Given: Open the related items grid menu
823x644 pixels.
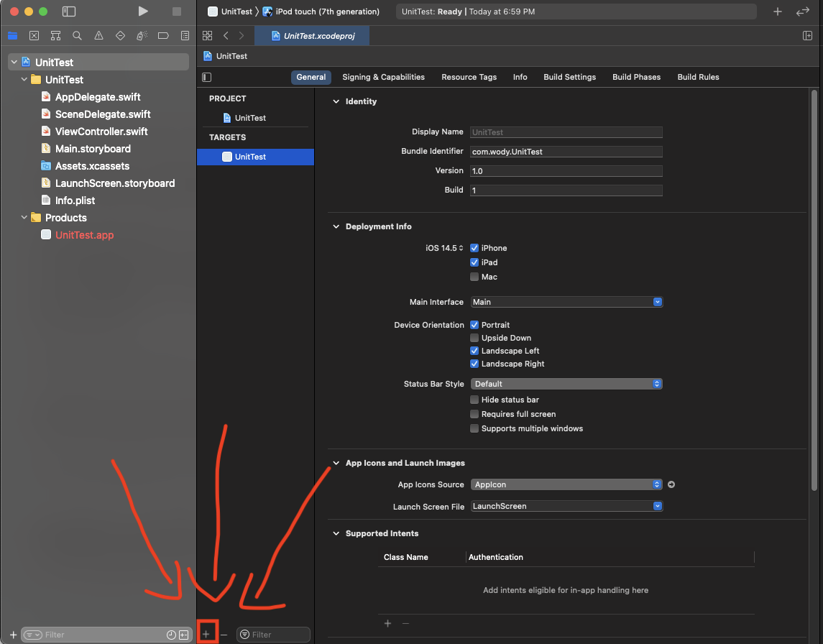Looking at the screenshot, I should coord(207,36).
